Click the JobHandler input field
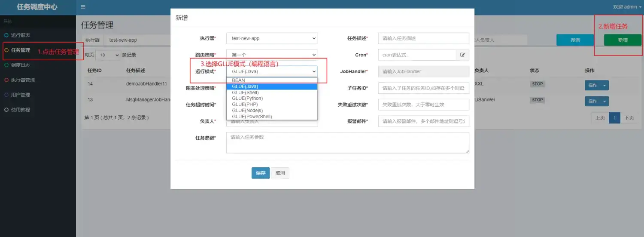Viewport: 644px width, 237px height. tap(424, 71)
